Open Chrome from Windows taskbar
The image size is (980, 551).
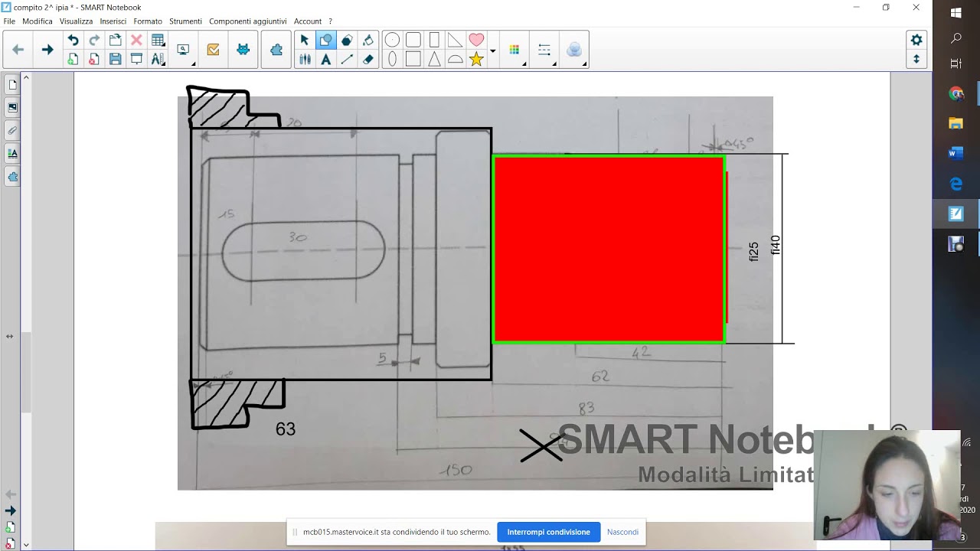click(955, 93)
